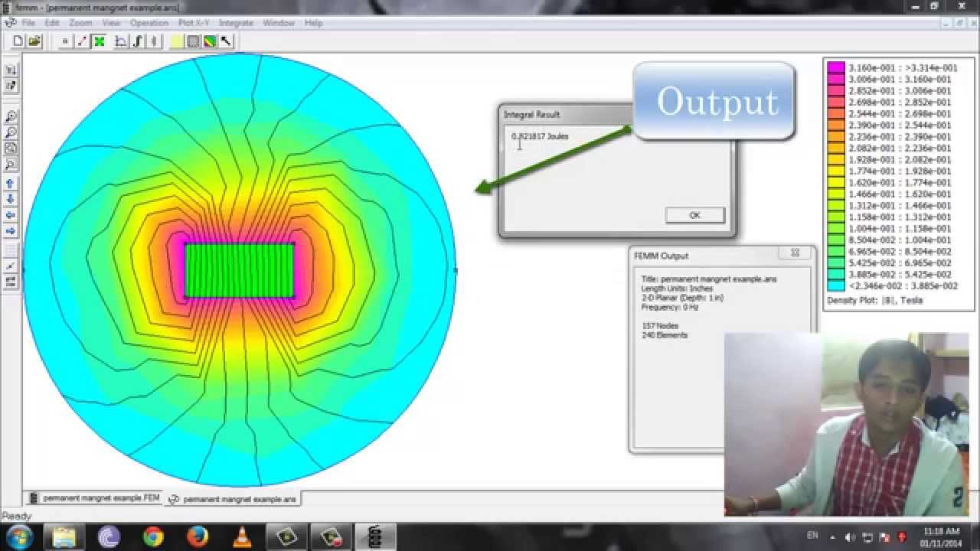This screenshot has height=551, width=980.
Task: Click the Density Plot: |B|, Tesla label
Action: [874, 301]
